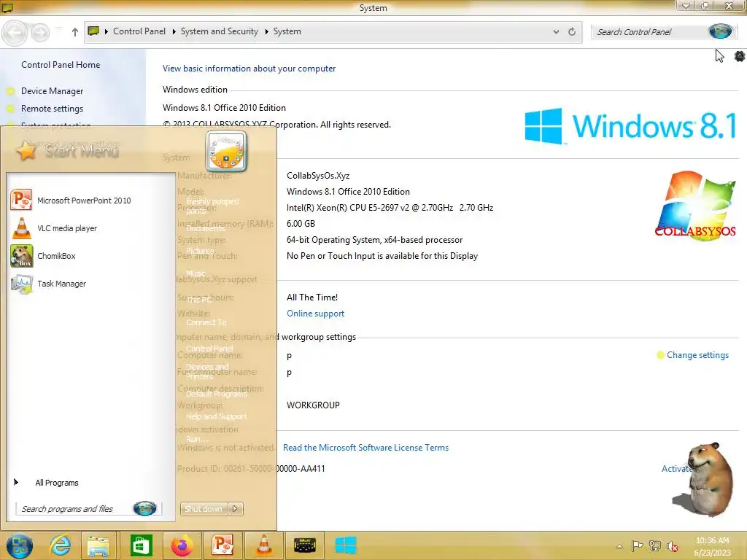The height and width of the screenshot is (560, 747).
Task: Open Task Manager from Start Menu
Action: [49, 284]
